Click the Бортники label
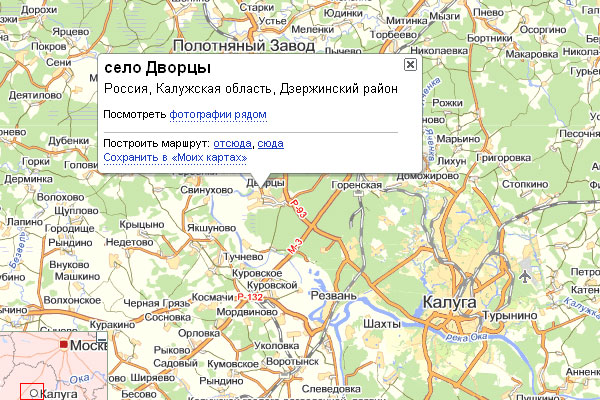This screenshot has width=600, height=400. pyautogui.click(x=489, y=38)
